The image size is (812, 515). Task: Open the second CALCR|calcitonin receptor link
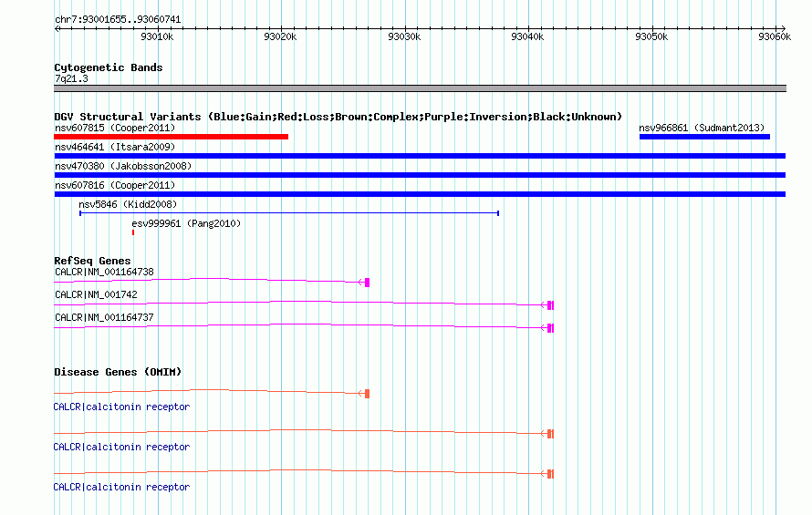[121, 447]
